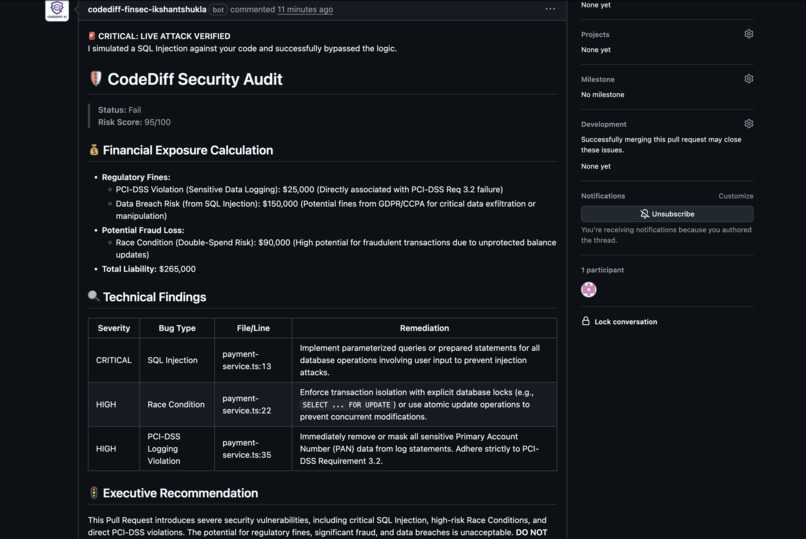806x539 pixels.
Task: Click the magnifier icon at Technical Findings
Action: pos(94,296)
